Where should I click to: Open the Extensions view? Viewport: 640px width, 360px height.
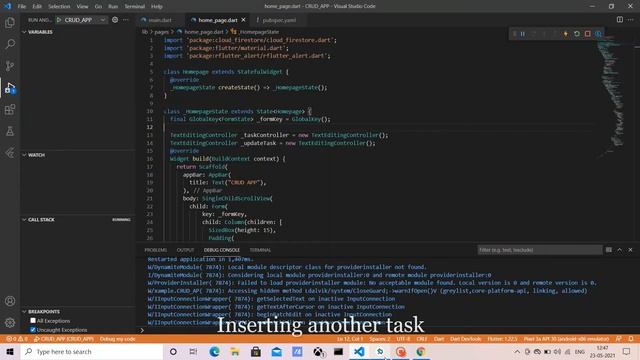[10, 109]
